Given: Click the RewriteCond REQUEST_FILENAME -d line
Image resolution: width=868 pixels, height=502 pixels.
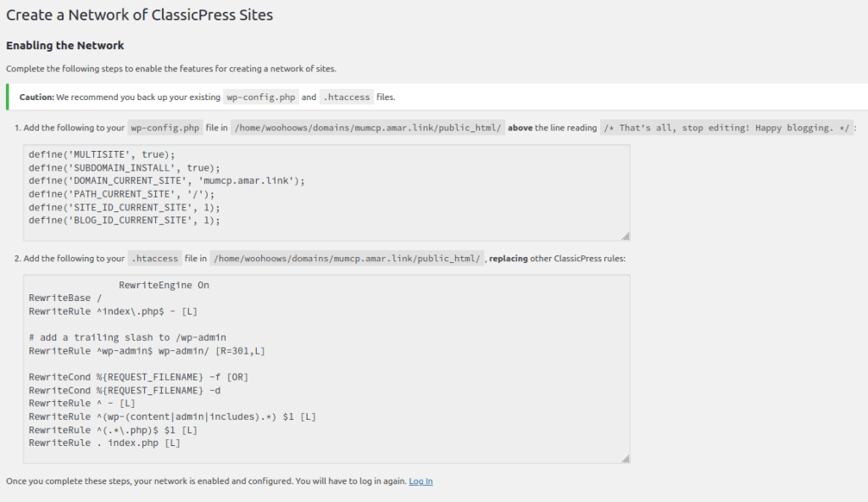Looking at the screenshot, I should coord(125,390).
